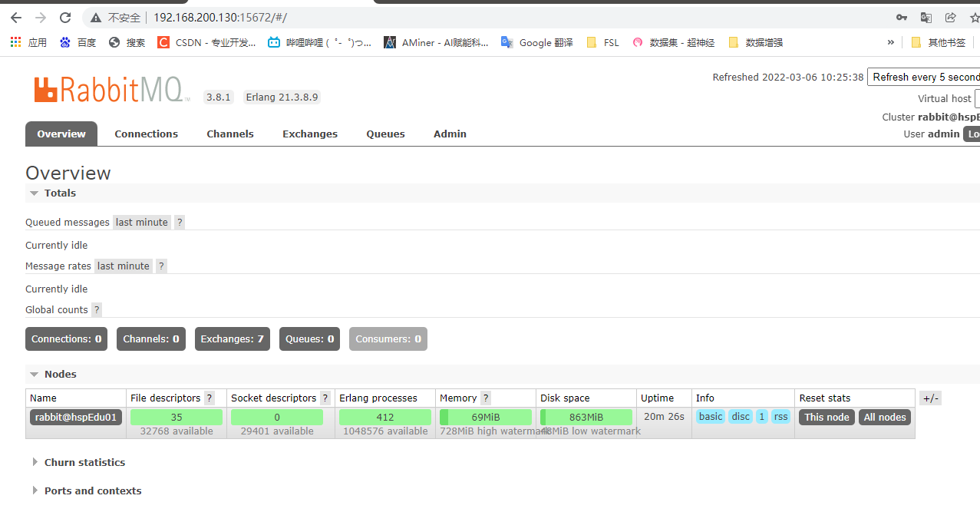Click the not-secure warning icon in address bar
Image resolution: width=980 pixels, height=512 pixels.
point(95,18)
